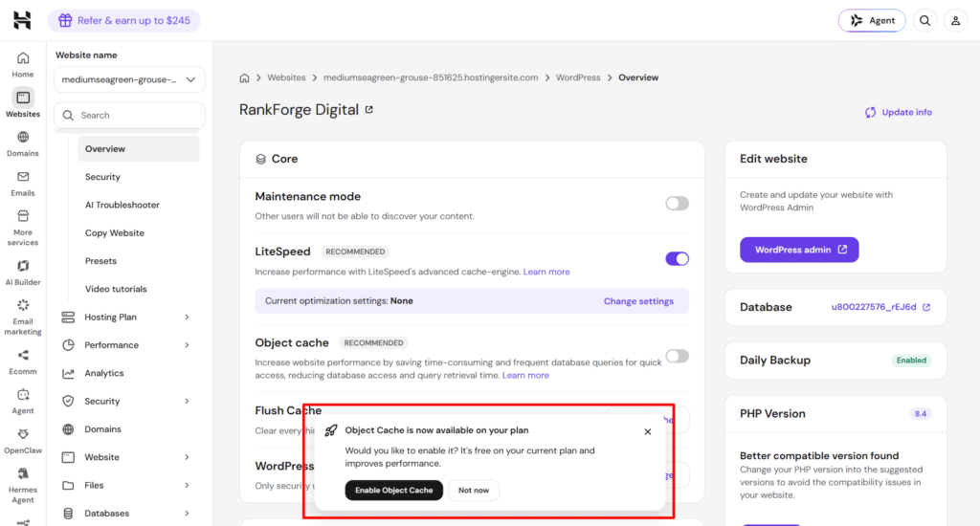Click Learn more under Object cache

[x=525, y=376]
